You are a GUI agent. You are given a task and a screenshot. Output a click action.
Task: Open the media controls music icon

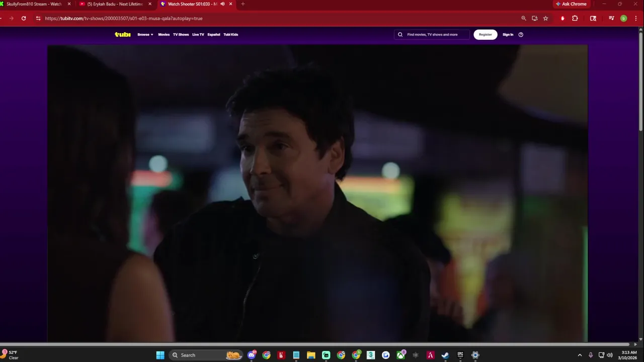611,18
